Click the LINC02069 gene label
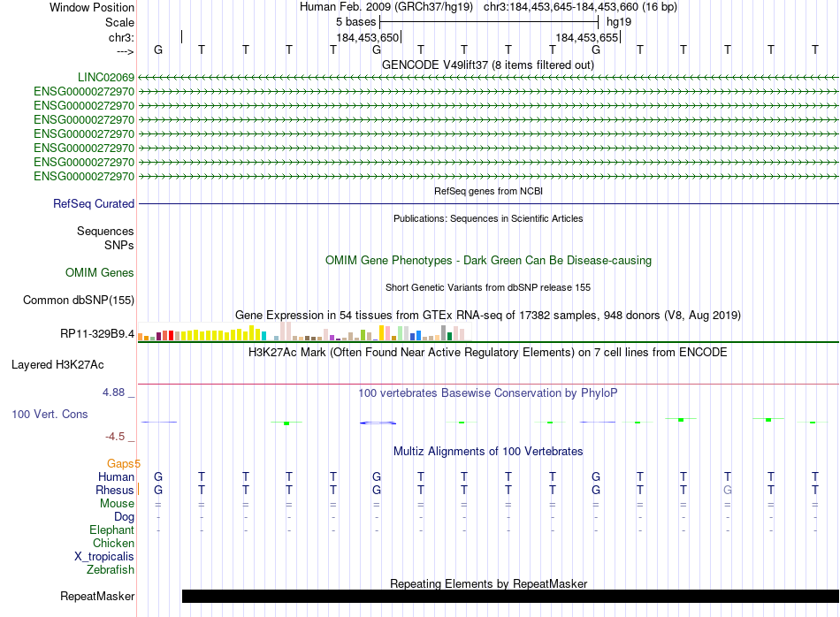 tap(106, 78)
